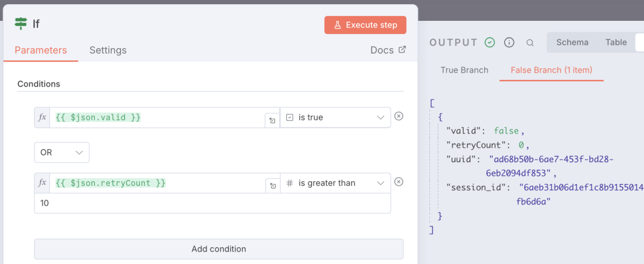Remove the $json.valid condition
Image resolution: width=644 pixels, height=264 pixels.
coord(399,116)
